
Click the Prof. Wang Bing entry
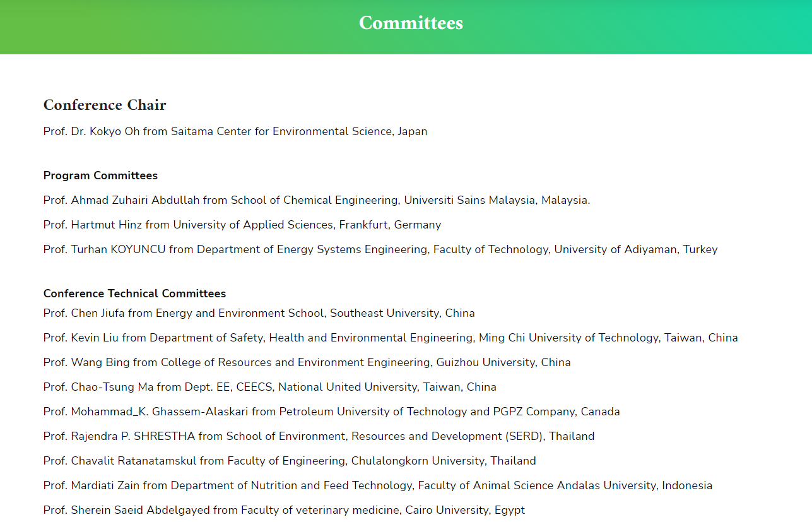point(307,362)
